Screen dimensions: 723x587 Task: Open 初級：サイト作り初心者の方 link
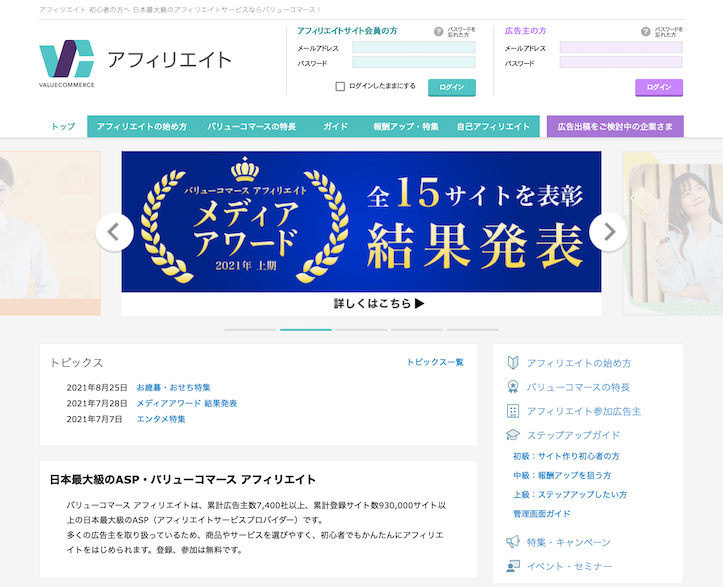click(566, 456)
